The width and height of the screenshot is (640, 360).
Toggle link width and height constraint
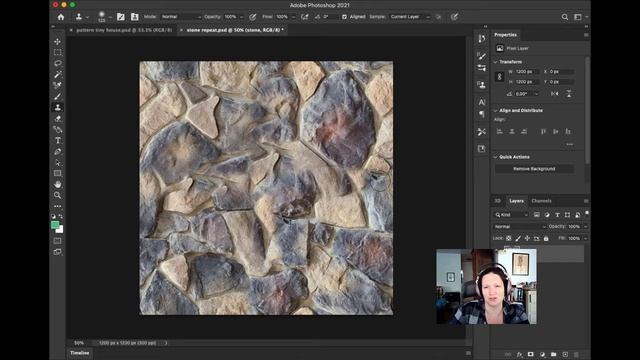coord(500,77)
